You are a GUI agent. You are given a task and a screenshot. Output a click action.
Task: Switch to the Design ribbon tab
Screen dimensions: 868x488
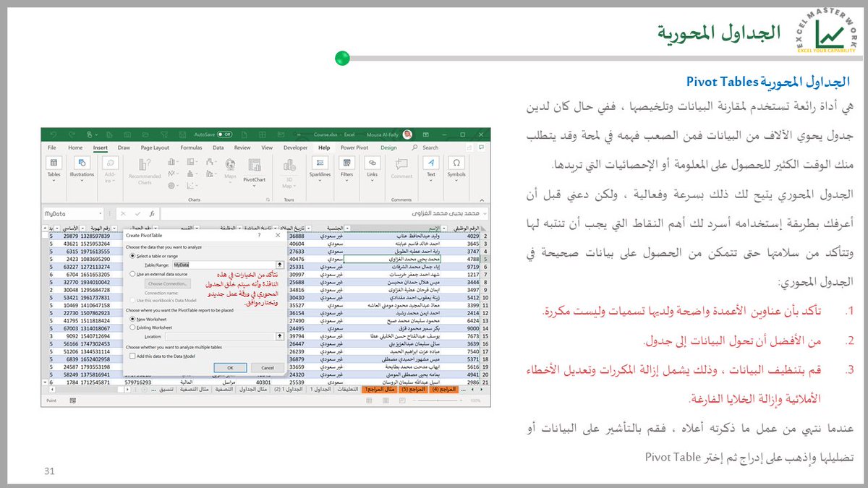pos(389,147)
